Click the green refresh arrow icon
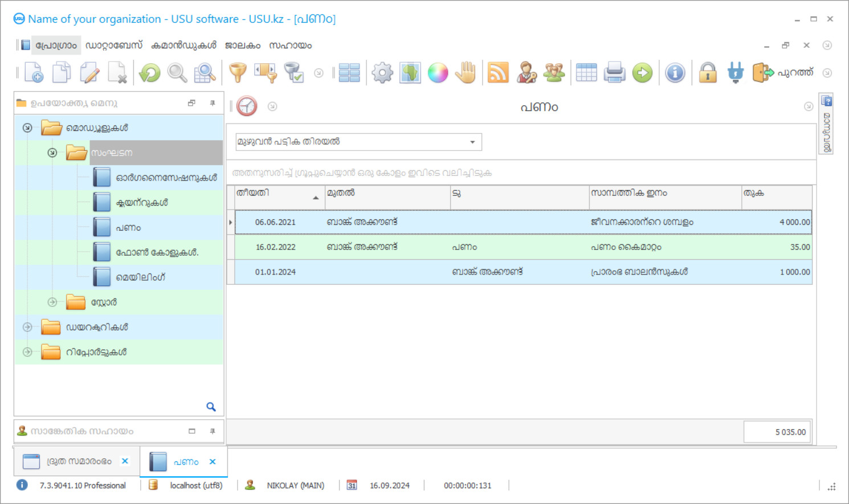This screenshot has width=849, height=504. pyautogui.click(x=150, y=73)
